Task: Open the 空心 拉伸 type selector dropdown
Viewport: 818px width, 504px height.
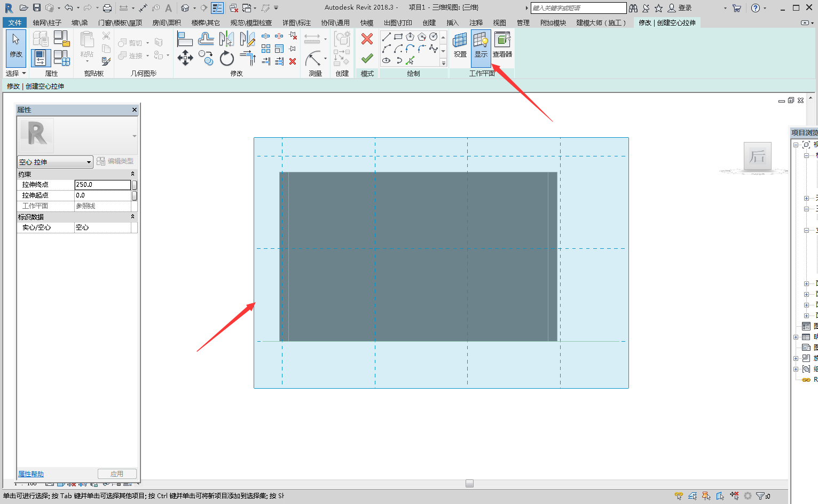Action: 56,162
